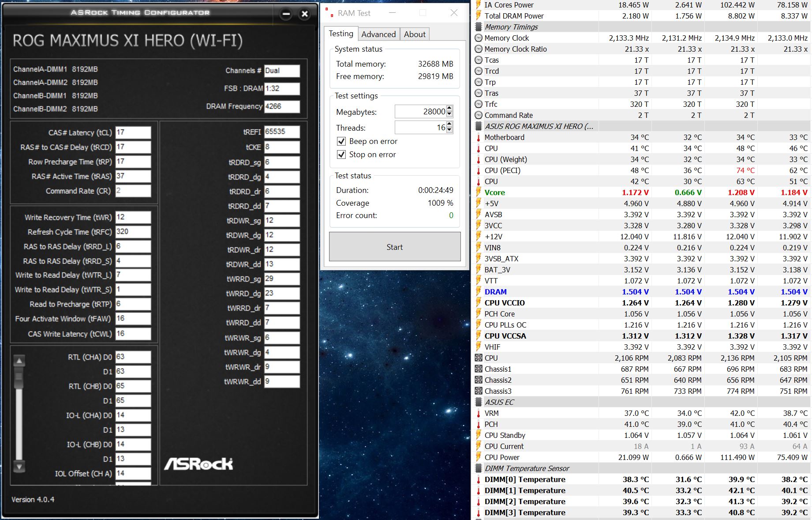
Task: Increase Megabytes value with up arrow
Action: coord(449,109)
